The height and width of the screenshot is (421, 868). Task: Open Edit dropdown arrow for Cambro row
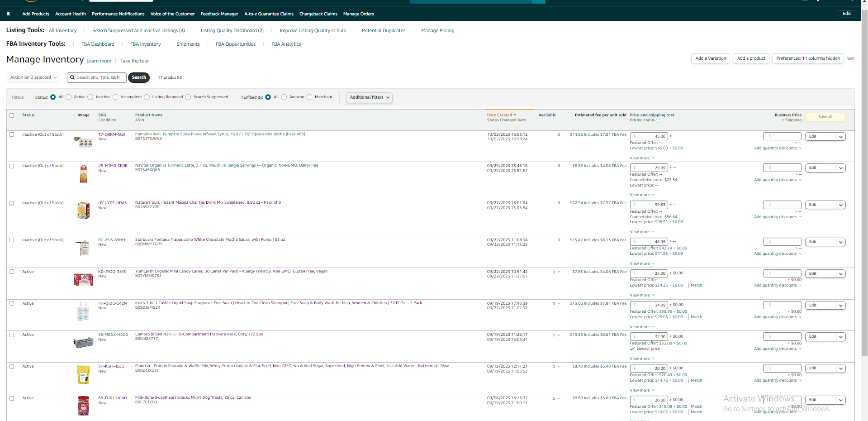[841, 337]
